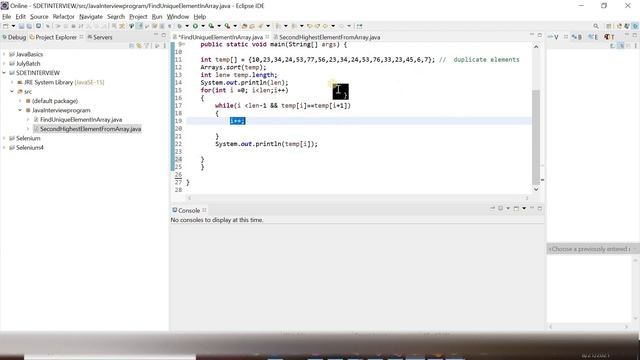Open dropdown arrow next to Debug icon
Image resolution: width=640 pixels, height=360 pixels.
(187, 26)
